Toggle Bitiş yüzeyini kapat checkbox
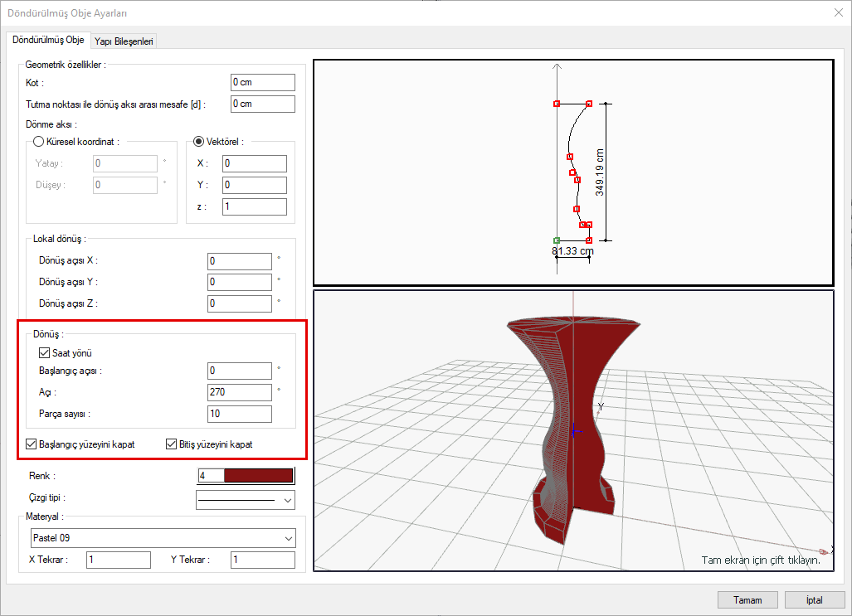 pyautogui.click(x=173, y=444)
